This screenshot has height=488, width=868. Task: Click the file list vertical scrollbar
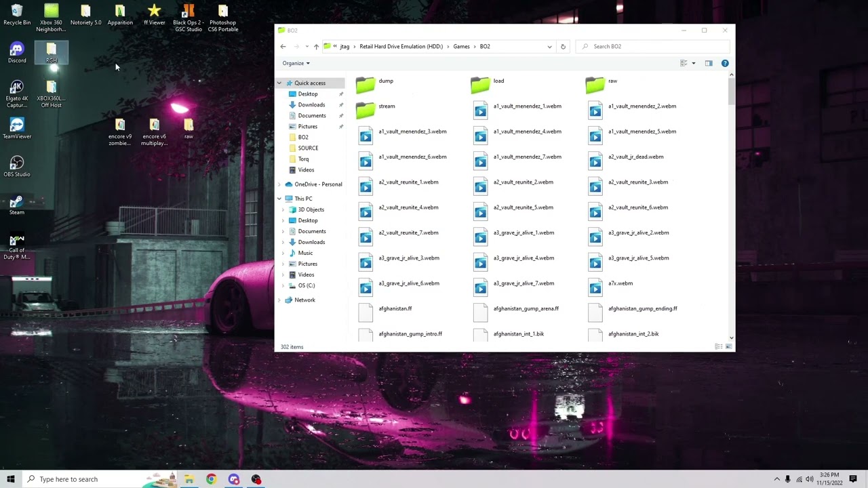click(731, 90)
